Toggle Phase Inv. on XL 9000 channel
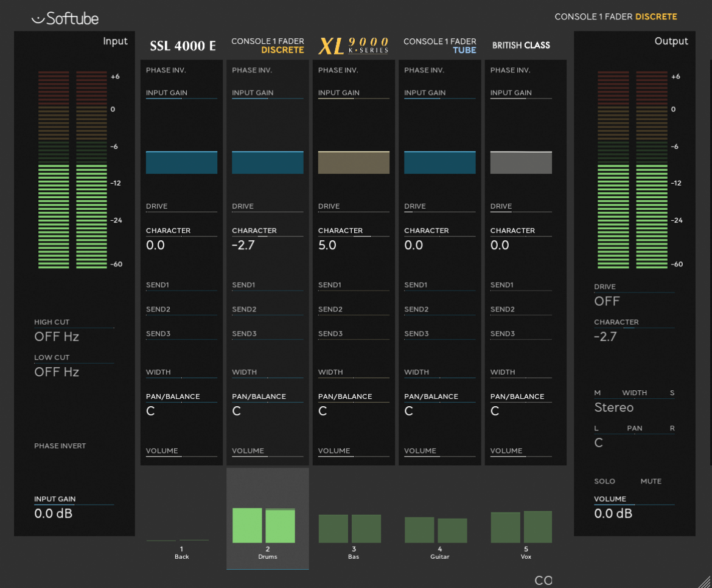The image size is (712, 588). (338, 70)
